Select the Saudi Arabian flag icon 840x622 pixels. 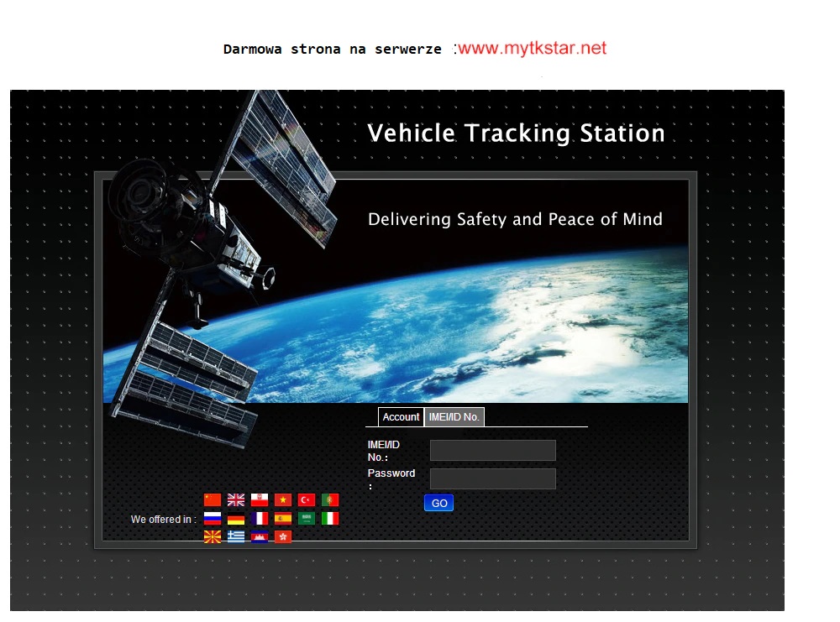pyautogui.click(x=307, y=518)
